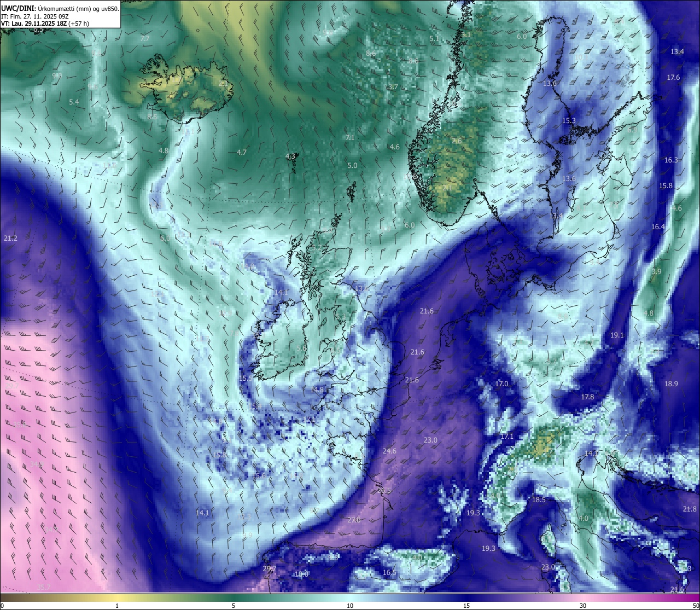Click the 15.6 map value
This screenshot has height=610, width=700.
point(259,476)
